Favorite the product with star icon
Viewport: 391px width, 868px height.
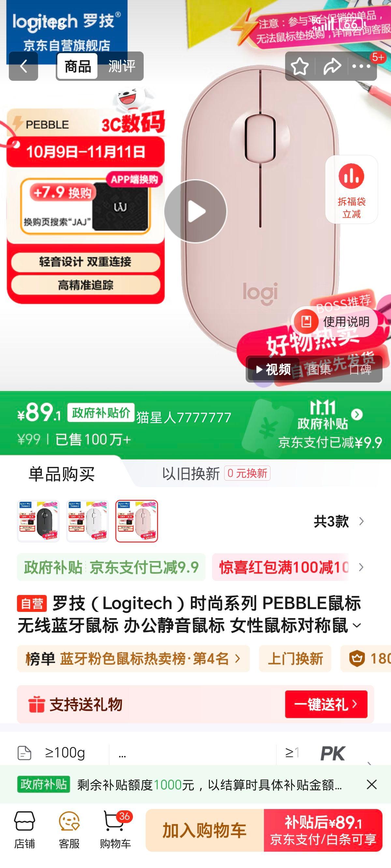click(x=299, y=66)
